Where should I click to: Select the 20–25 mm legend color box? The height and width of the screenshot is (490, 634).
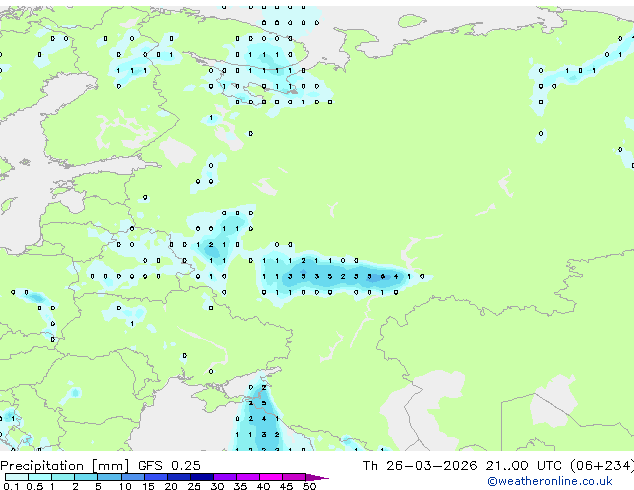click(178, 477)
